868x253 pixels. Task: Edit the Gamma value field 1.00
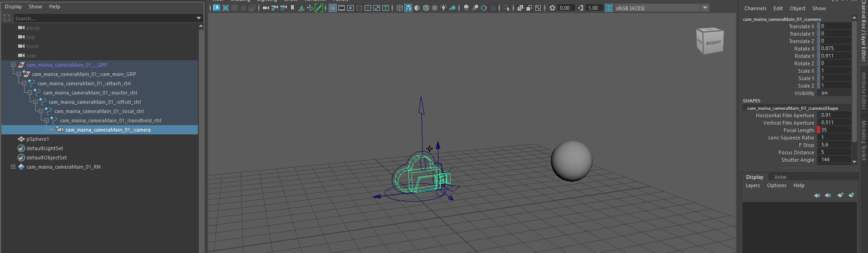click(x=594, y=8)
